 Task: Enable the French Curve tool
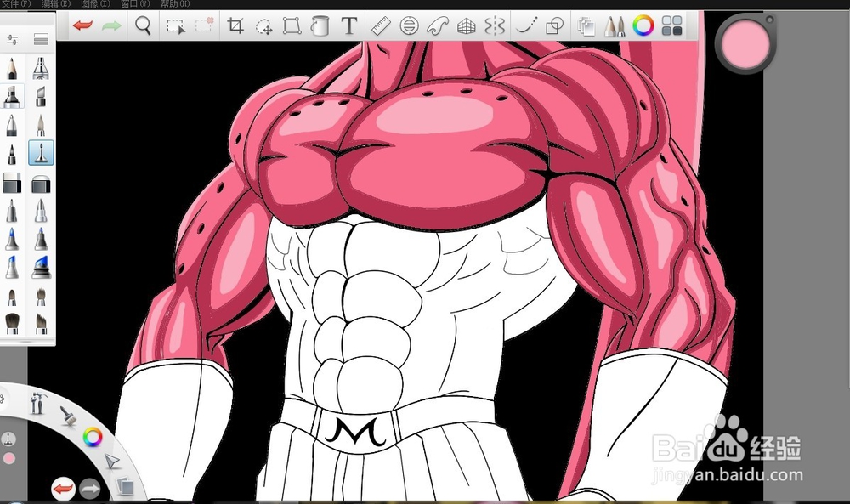[x=438, y=25]
